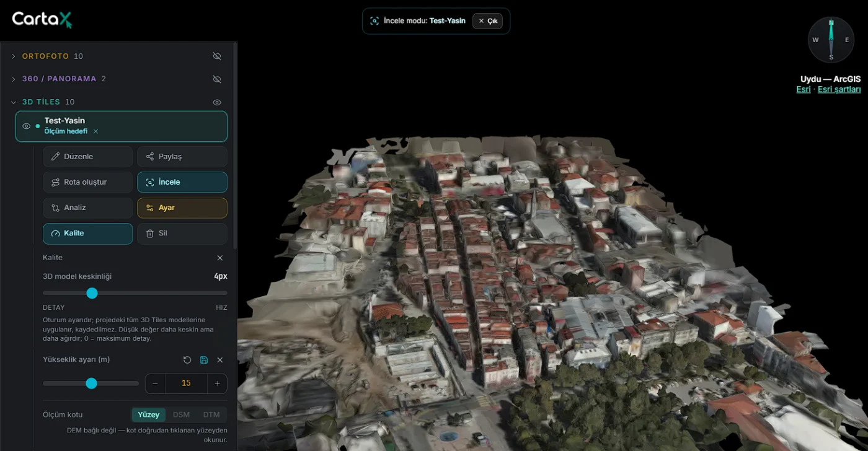
Task: Select DSM measurement elevation
Action: pyautogui.click(x=181, y=415)
